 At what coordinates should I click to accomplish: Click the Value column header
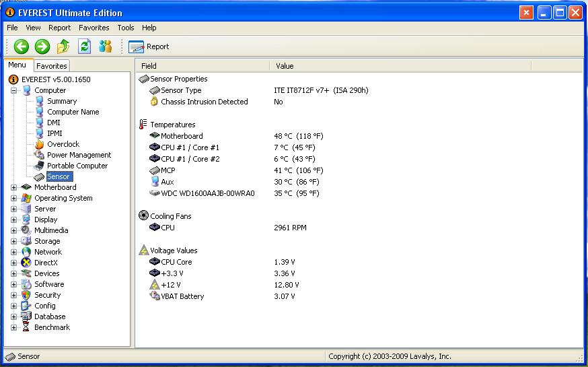click(400, 66)
